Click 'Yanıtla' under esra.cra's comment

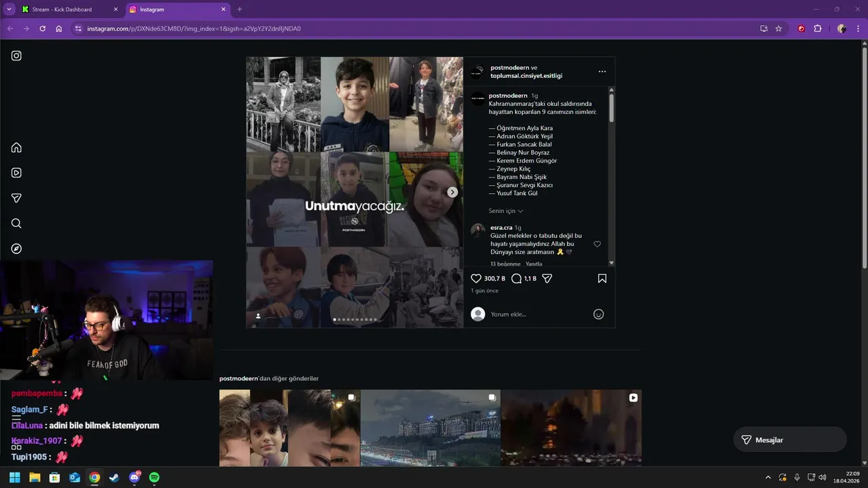(534, 264)
